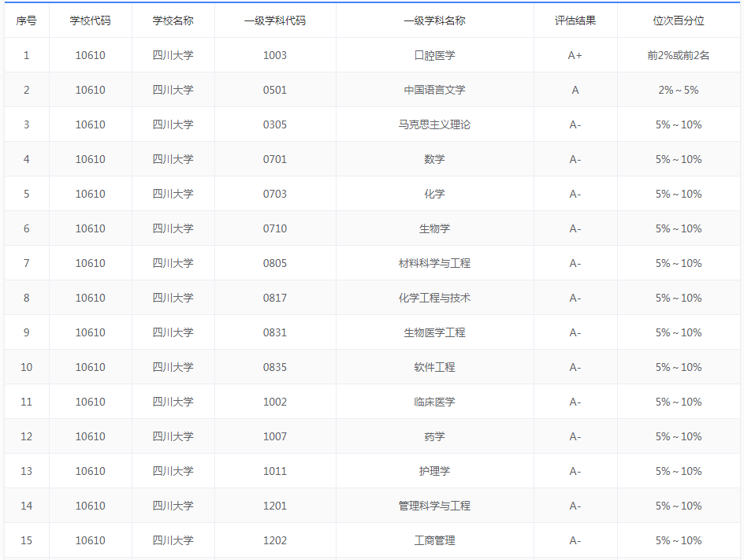
Task: Select the 工商管理 subject cell
Action: 434,540
